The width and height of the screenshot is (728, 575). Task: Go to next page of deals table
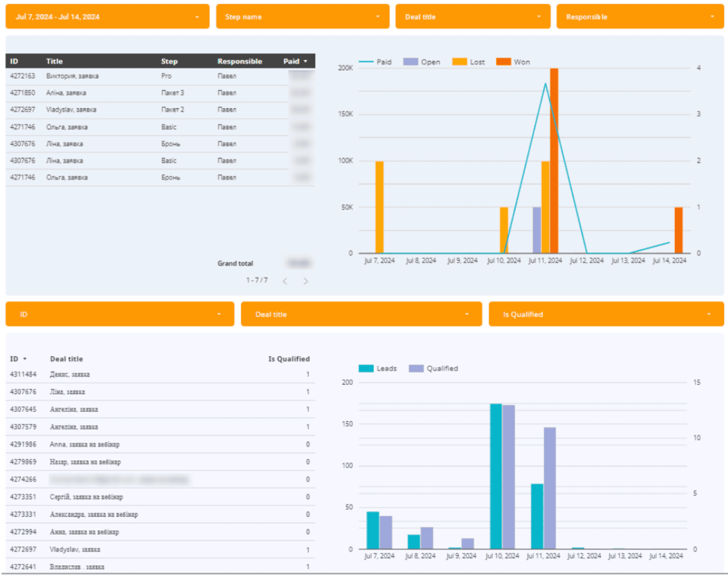[x=306, y=281]
